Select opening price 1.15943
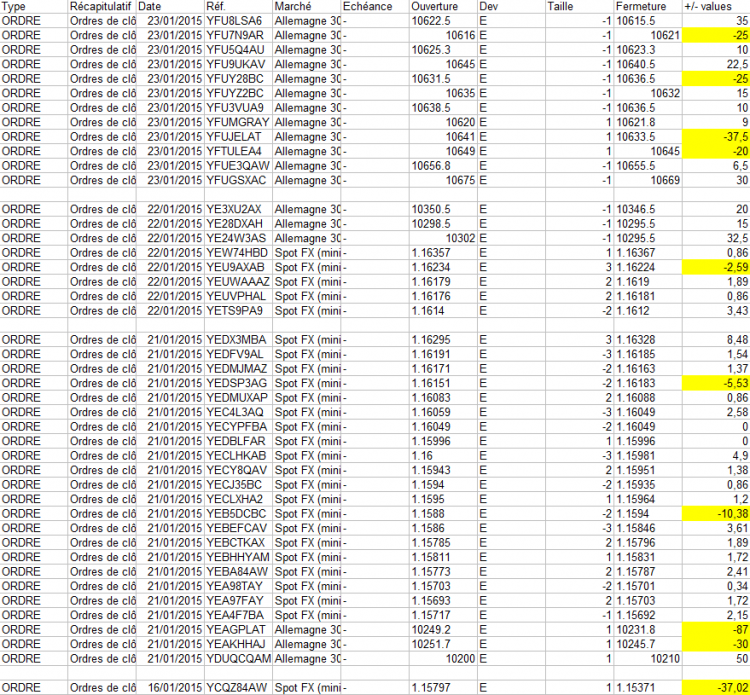Screen dimensions: 750x695 443,471
